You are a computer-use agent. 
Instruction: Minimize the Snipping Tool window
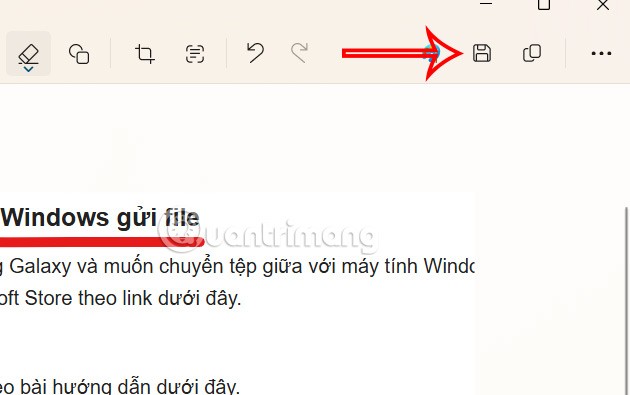coord(486,3)
